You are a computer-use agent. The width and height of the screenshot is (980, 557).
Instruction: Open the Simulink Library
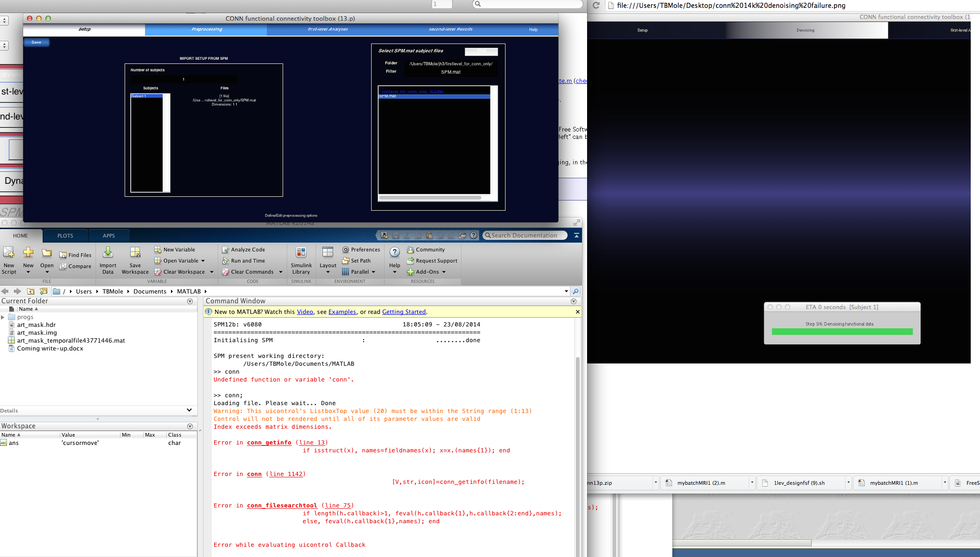coord(301,253)
